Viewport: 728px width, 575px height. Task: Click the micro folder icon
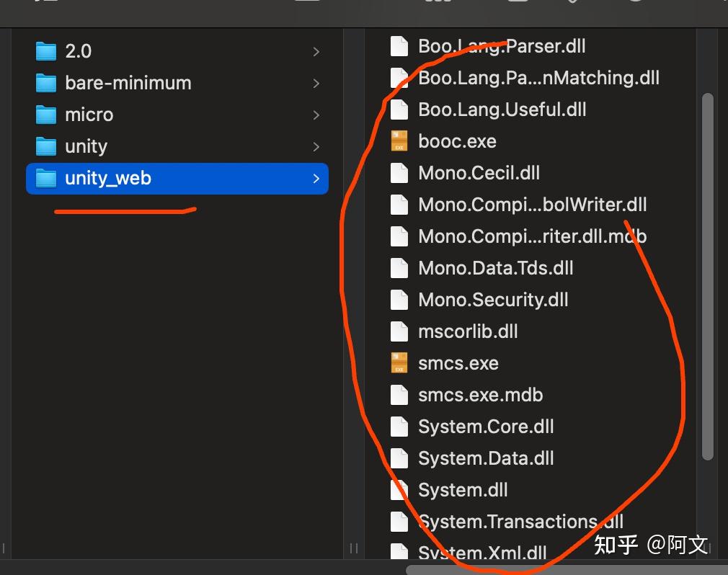click(x=45, y=114)
